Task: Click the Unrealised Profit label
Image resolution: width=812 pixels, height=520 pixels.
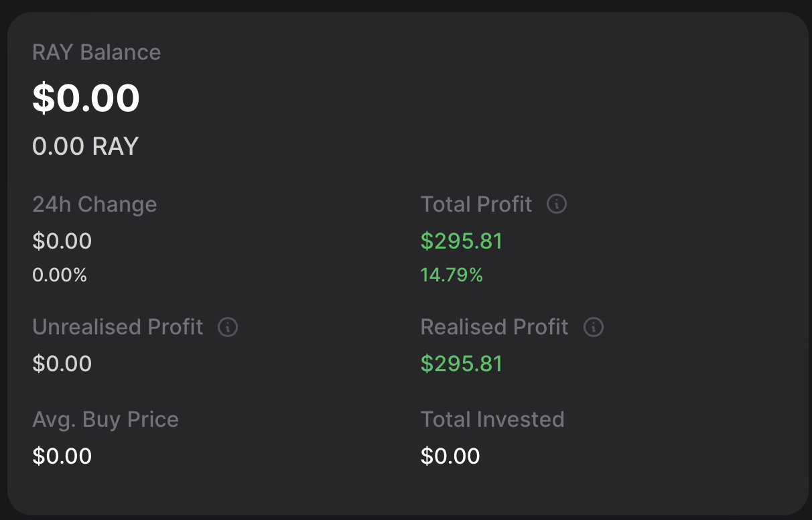Action: 118,327
